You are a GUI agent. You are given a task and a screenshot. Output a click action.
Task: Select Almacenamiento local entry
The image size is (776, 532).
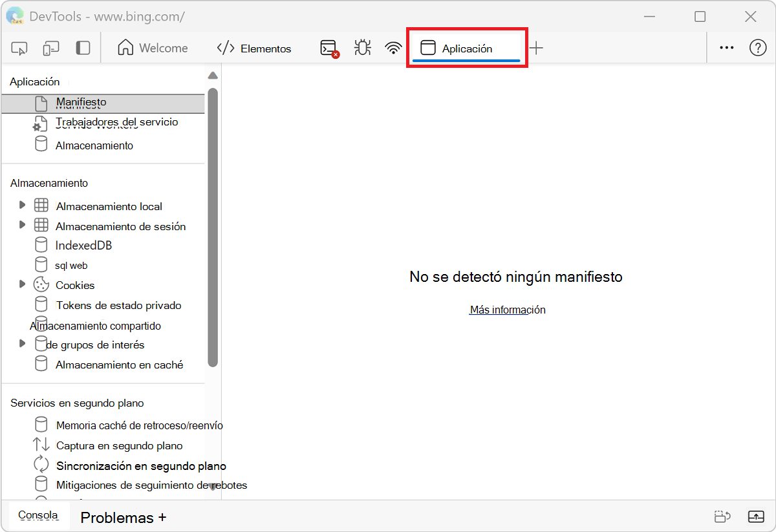(109, 206)
